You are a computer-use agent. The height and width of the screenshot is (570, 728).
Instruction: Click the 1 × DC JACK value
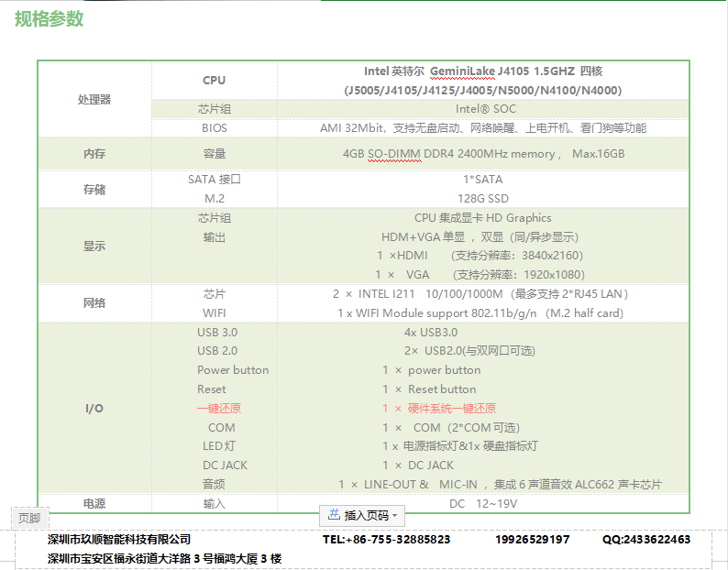point(418,466)
